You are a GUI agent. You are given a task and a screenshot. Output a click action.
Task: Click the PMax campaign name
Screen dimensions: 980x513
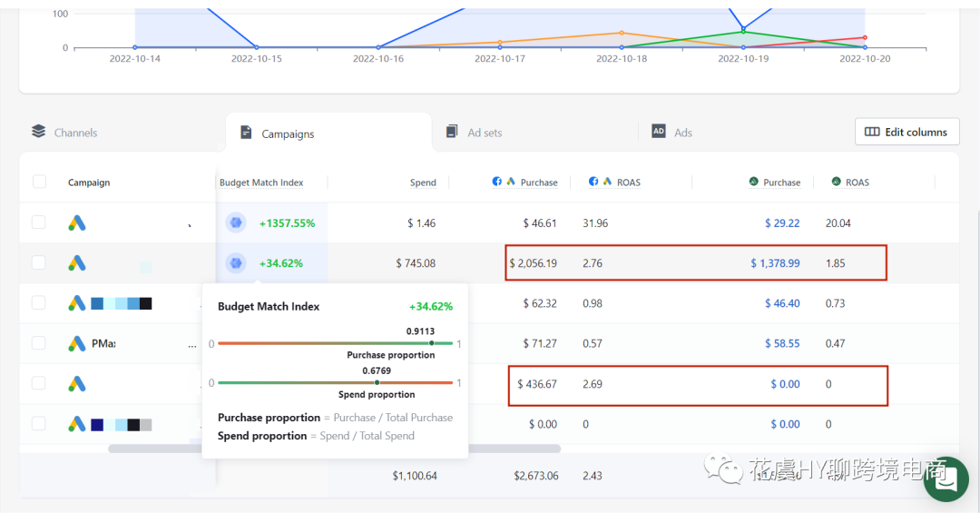coord(103,343)
